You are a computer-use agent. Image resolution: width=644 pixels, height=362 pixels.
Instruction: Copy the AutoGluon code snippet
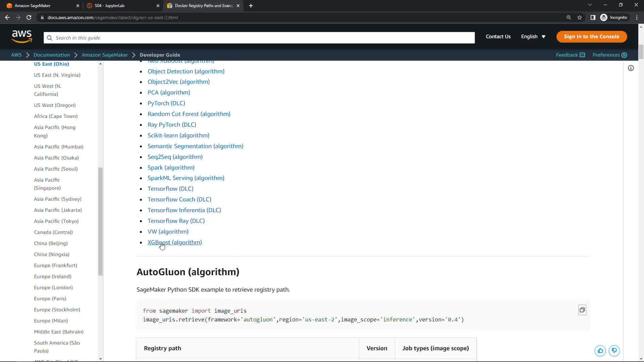(582, 310)
